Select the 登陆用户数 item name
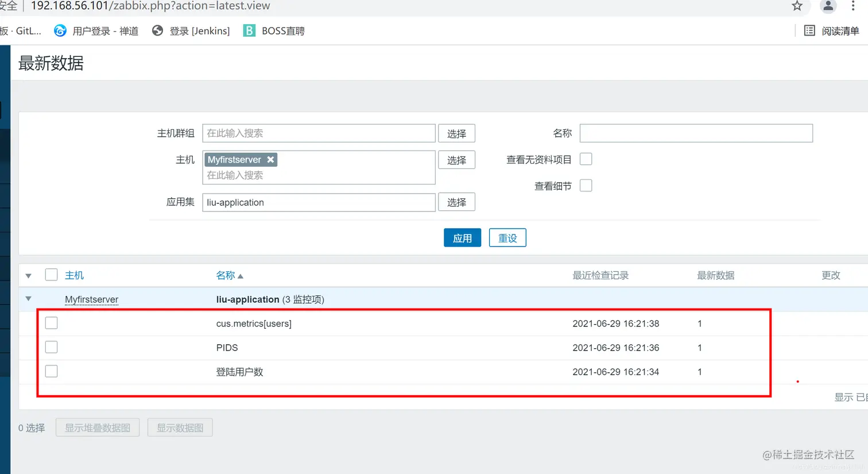The image size is (868, 474). (239, 372)
